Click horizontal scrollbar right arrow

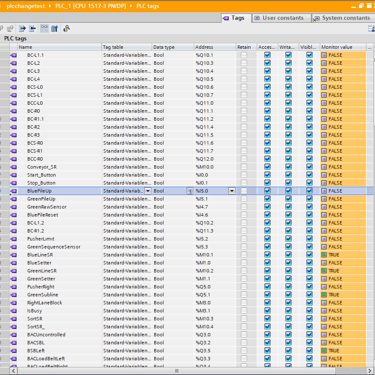click(370, 371)
